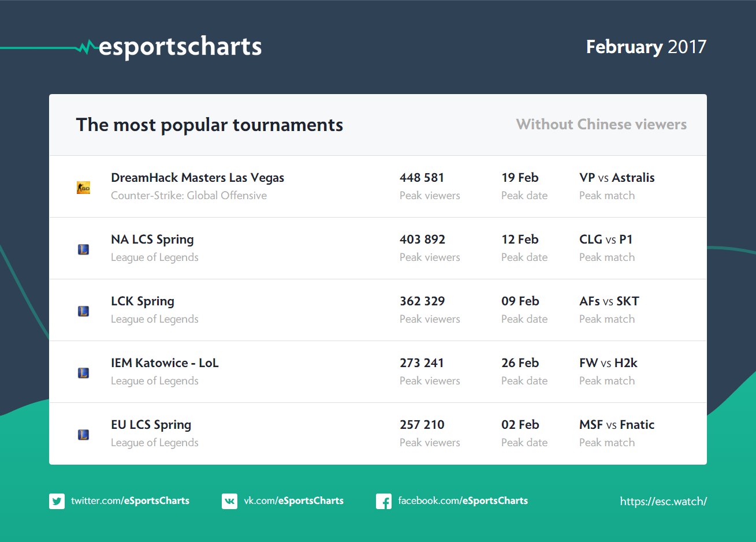Click the League of Legends icon beside LCK Spring
756x542 pixels.
point(84,311)
